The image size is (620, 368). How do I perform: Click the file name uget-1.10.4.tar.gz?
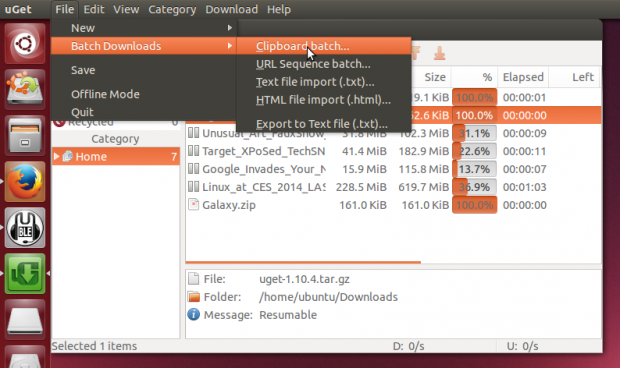coord(304,279)
